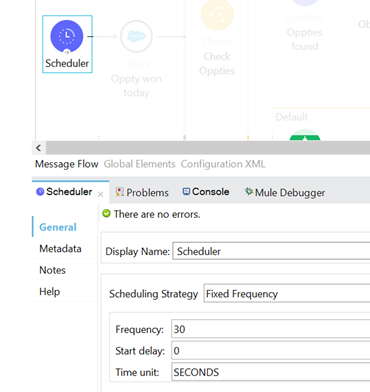Screen dimensions: 370x392
Task: Click the Mule Debugger bug icon
Action: (x=249, y=191)
